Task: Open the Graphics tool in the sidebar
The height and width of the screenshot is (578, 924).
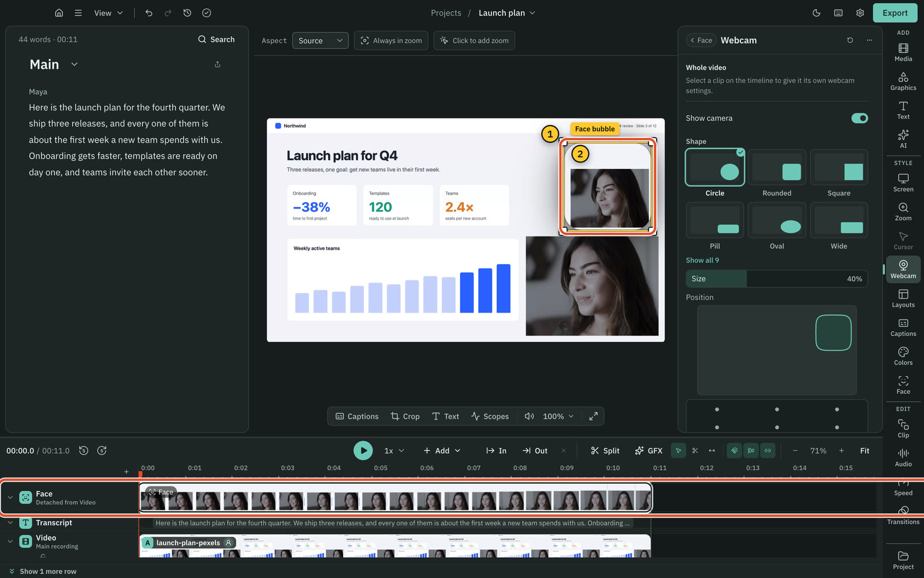Action: 903,81
